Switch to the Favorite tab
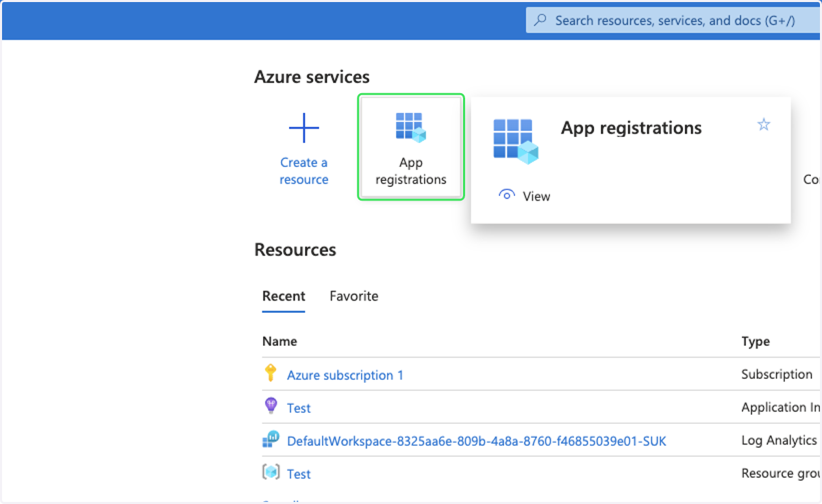Viewport: 822px width, 504px height. click(x=354, y=297)
